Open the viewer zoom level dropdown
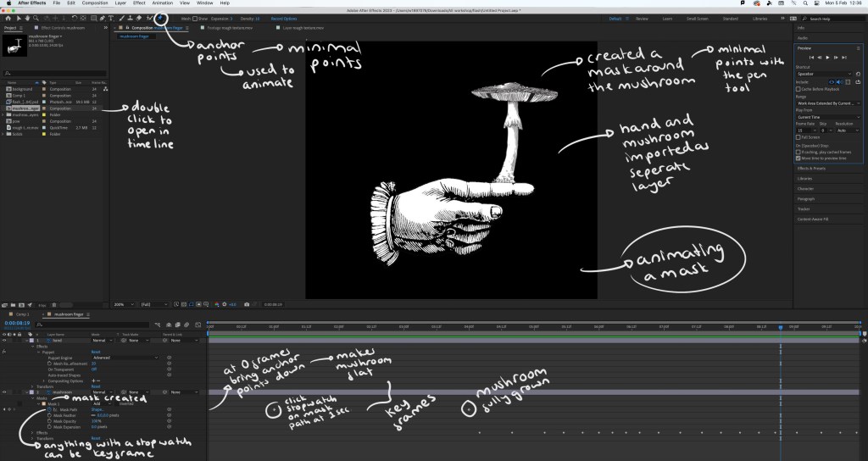The image size is (868, 461). tap(122, 304)
